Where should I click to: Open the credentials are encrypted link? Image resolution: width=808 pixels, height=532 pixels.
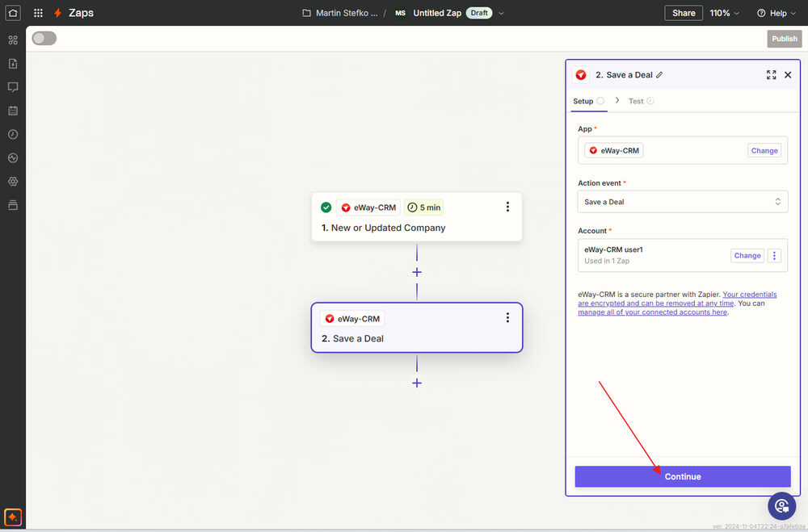677,299
